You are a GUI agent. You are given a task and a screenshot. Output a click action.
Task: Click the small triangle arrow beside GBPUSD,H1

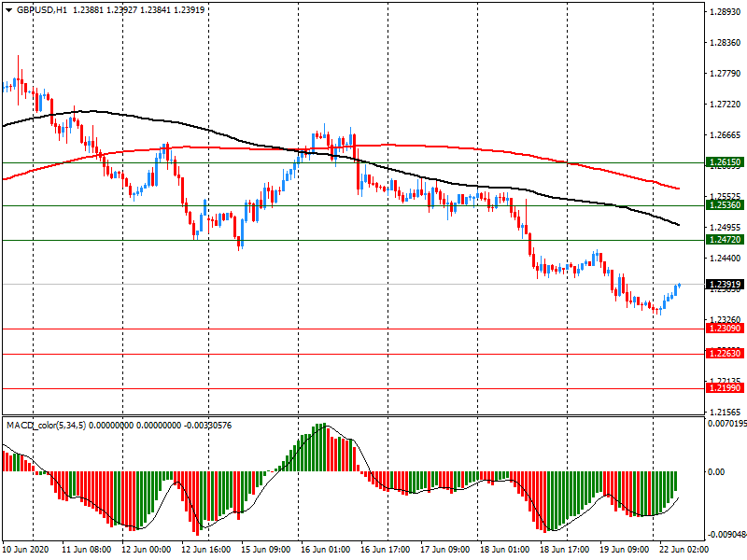7,10
